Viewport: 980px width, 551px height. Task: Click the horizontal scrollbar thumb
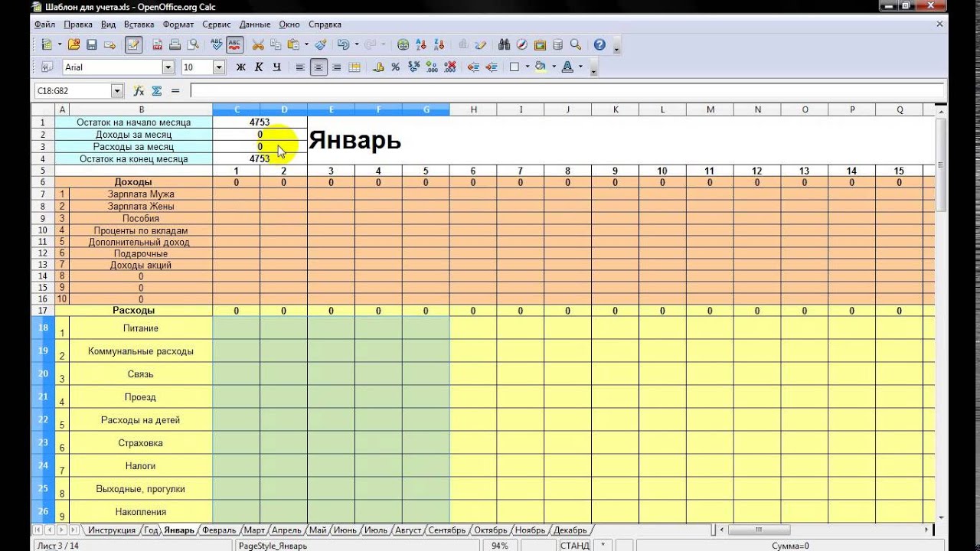[x=759, y=530]
